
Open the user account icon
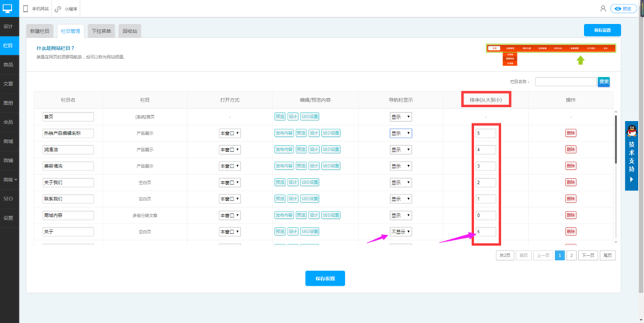[603, 8]
